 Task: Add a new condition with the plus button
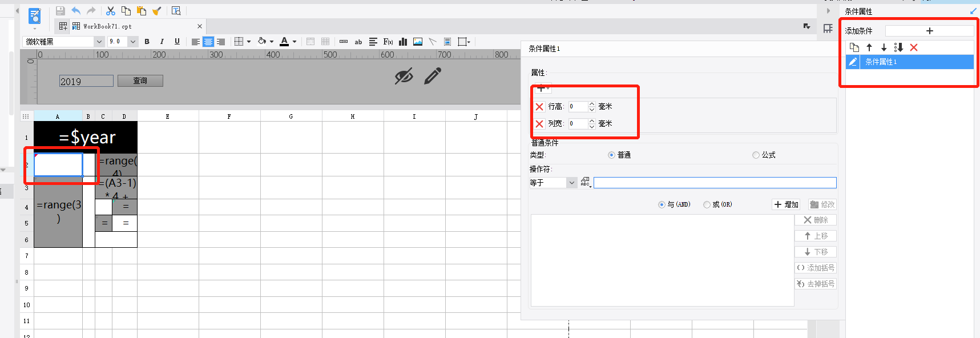930,31
